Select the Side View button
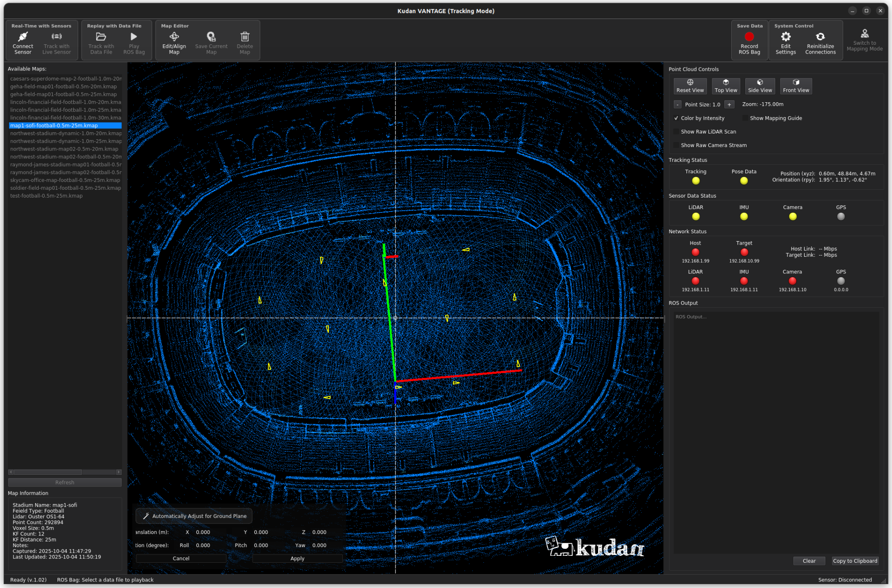892x588 pixels. pos(760,86)
